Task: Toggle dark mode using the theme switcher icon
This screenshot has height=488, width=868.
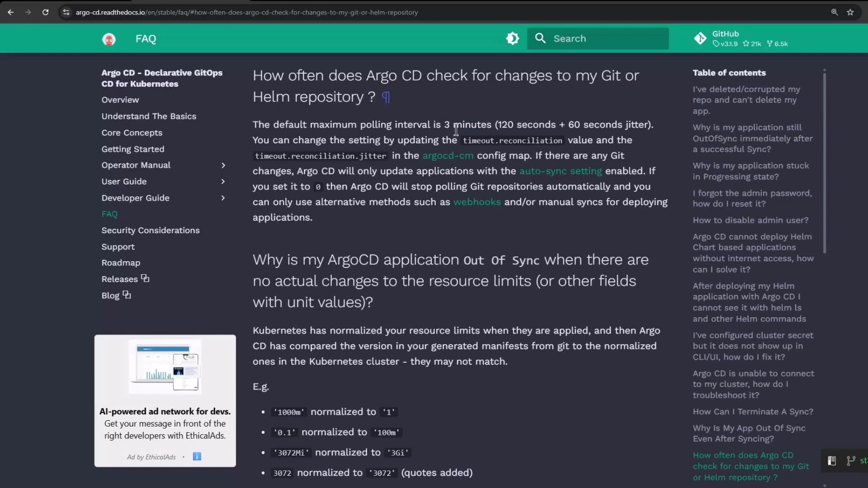Action: (x=512, y=38)
